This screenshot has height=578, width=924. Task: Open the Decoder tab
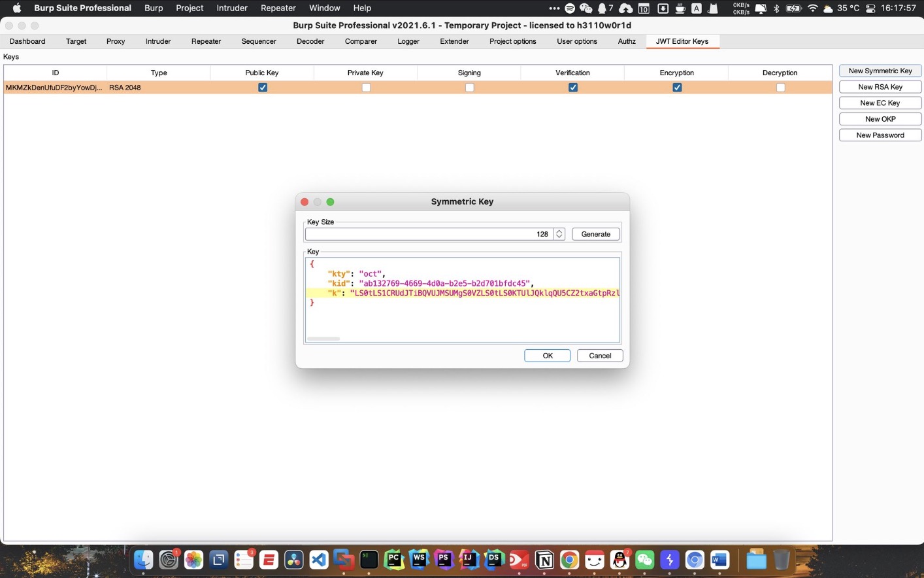(x=310, y=41)
